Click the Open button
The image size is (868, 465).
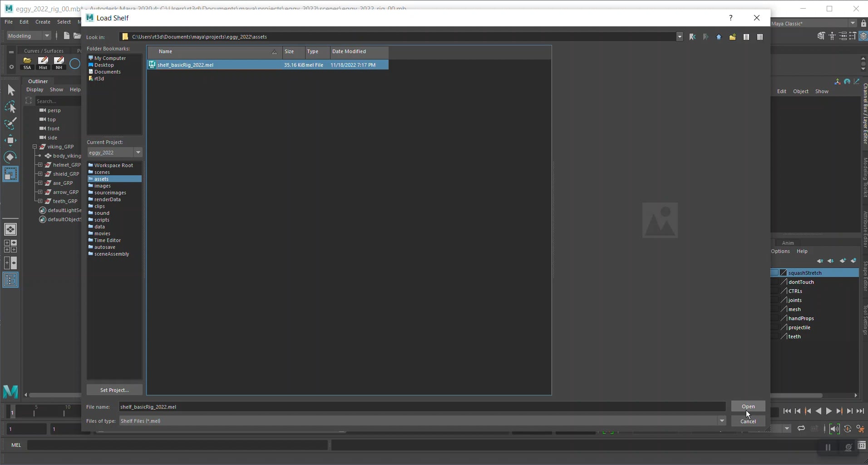click(x=748, y=406)
